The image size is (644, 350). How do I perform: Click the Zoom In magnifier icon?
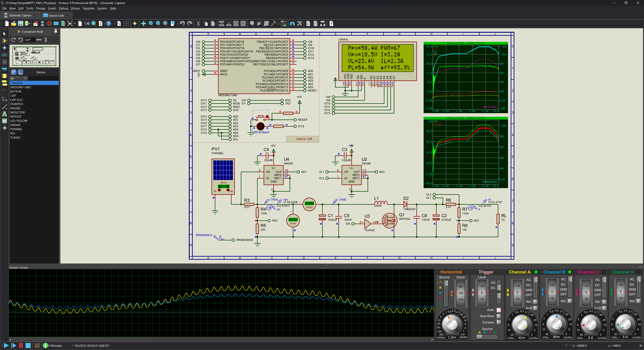[151, 23]
